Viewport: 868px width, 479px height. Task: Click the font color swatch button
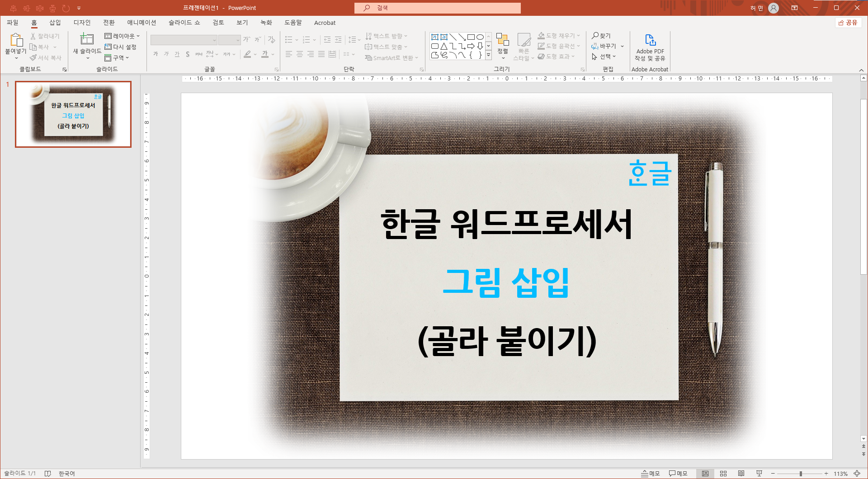point(265,54)
